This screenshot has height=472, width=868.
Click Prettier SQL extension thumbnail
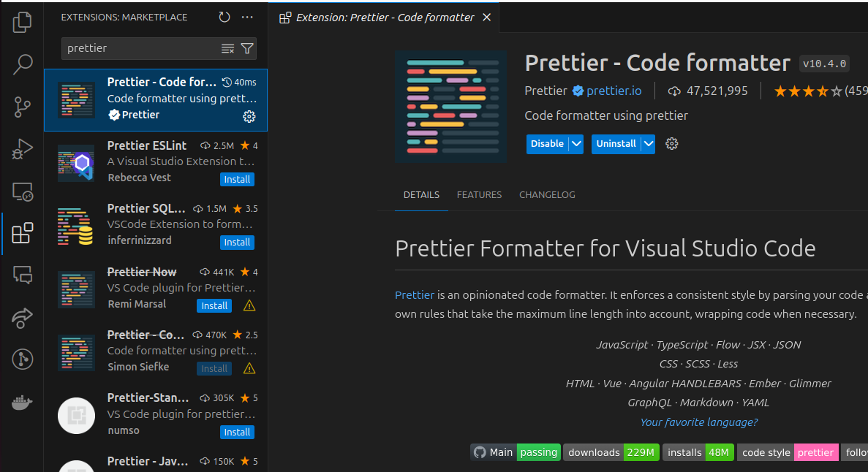coord(76,227)
